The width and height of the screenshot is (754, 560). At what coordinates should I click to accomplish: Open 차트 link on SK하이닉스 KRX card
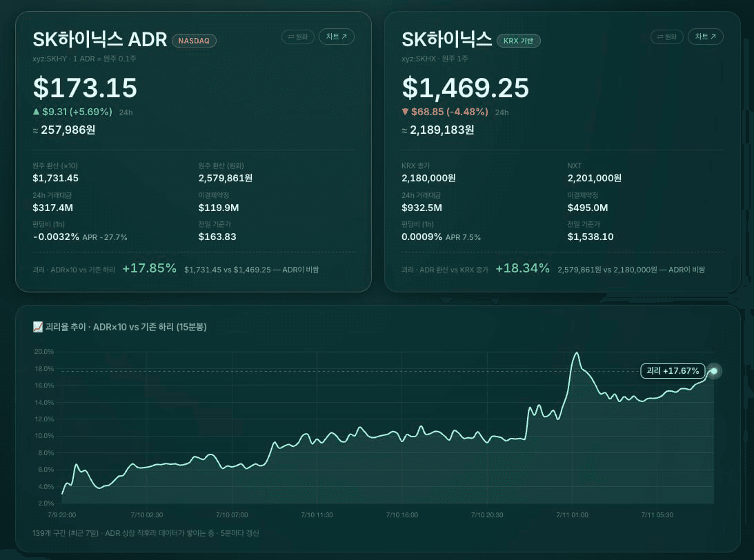tap(706, 37)
